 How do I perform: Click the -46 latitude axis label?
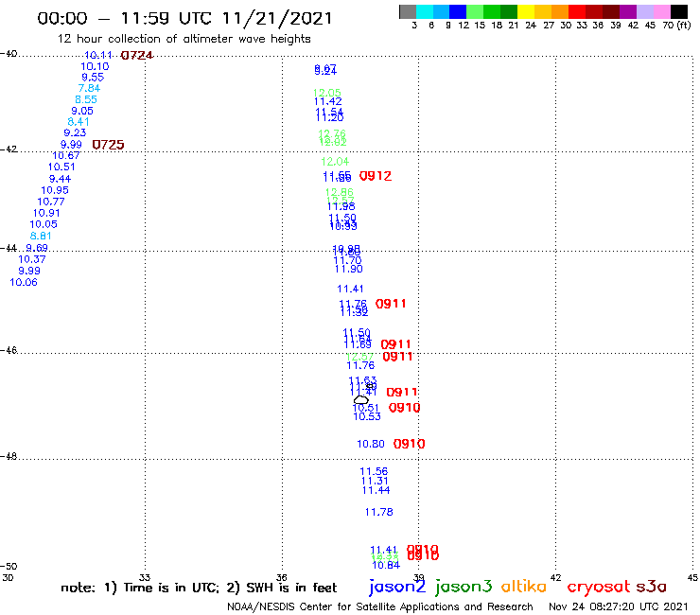coord(9,351)
